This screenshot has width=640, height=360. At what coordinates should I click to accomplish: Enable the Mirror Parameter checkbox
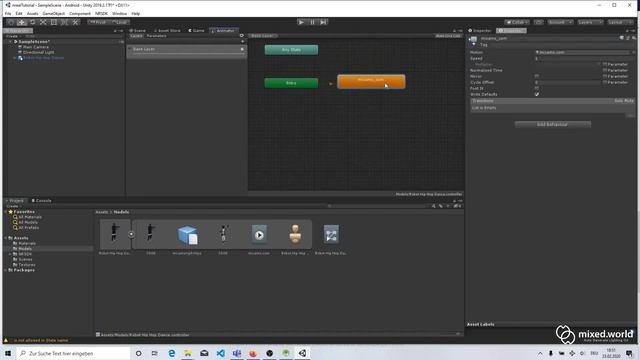[605, 76]
